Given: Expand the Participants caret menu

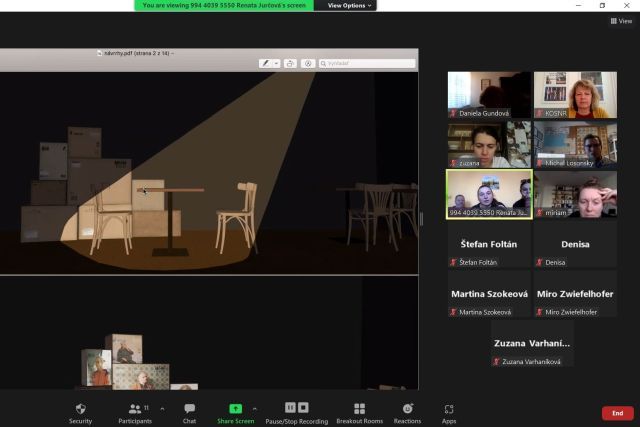Looking at the screenshot, I should pyautogui.click(x=162, y=408).
